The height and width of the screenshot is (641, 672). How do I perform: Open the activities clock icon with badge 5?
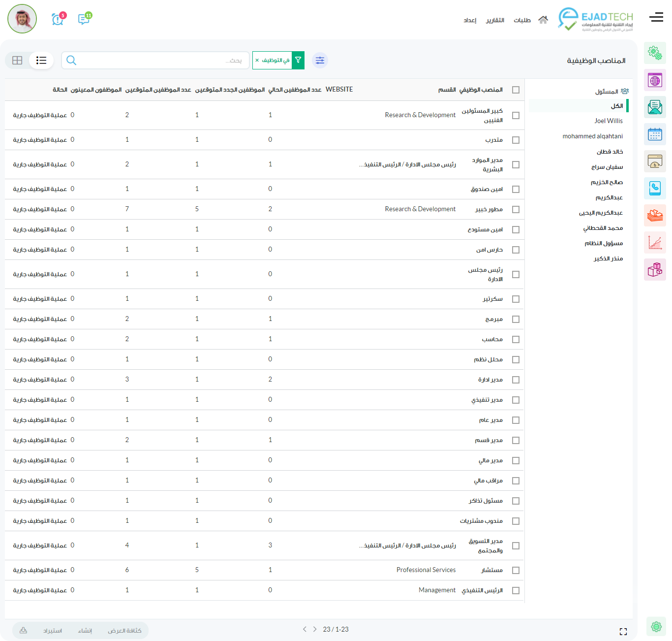click(58, 19)
